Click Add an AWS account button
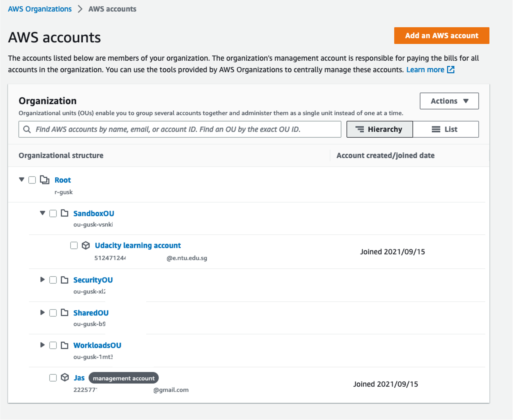The height and width of the screenshot is (420, 513). tap(441, 36)
